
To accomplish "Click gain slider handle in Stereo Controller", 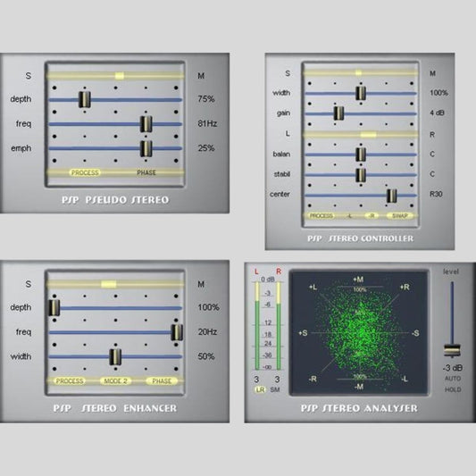I will pos(338,113).
